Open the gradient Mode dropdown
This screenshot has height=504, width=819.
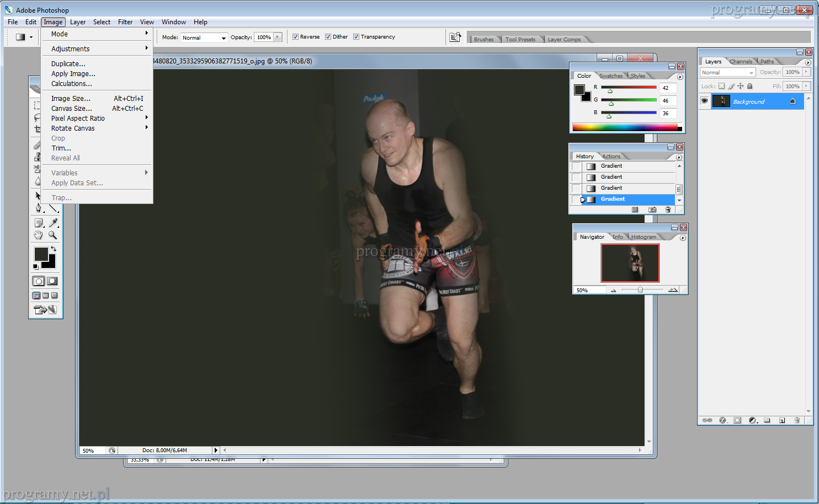pyautogui.click(x=204, y=37)
